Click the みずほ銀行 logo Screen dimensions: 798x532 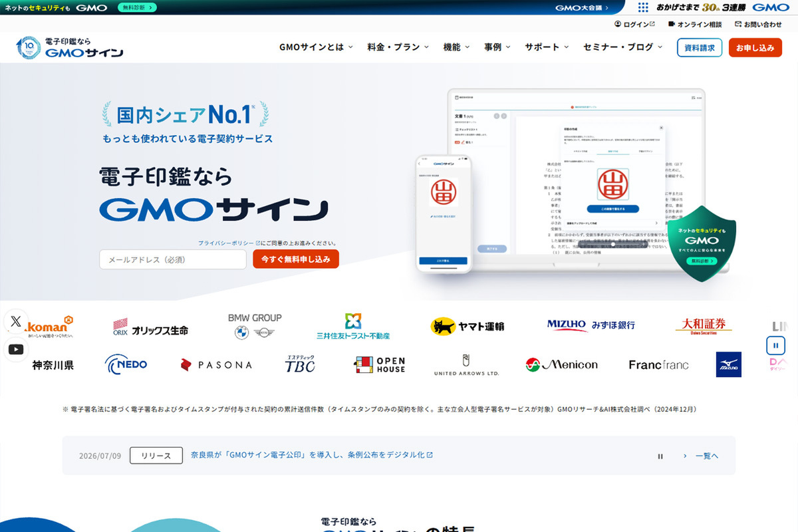591,325
